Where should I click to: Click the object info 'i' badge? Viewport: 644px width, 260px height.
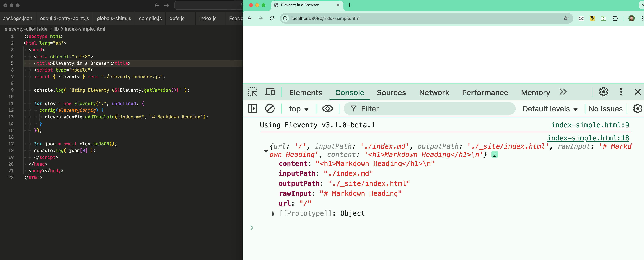tap(495, 155)
